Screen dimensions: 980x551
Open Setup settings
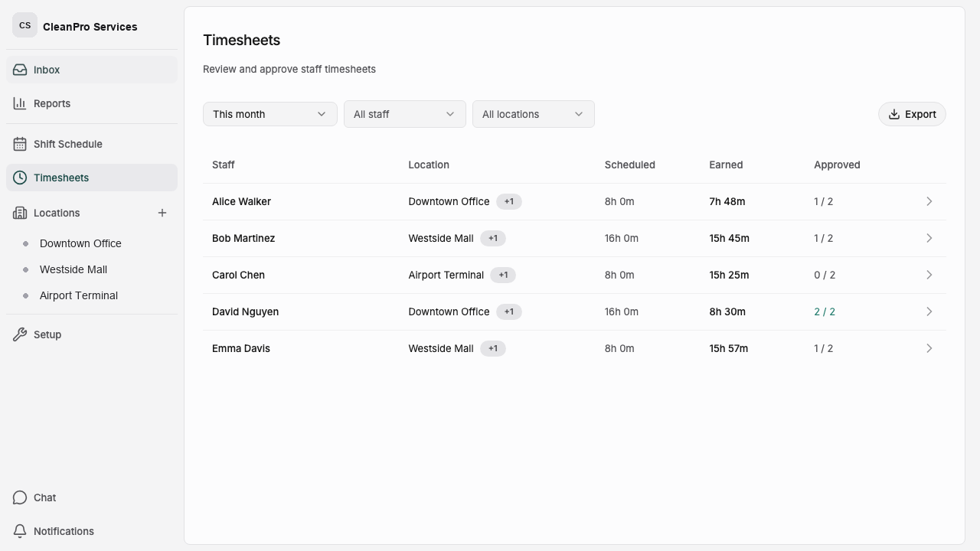coord(92,334)
